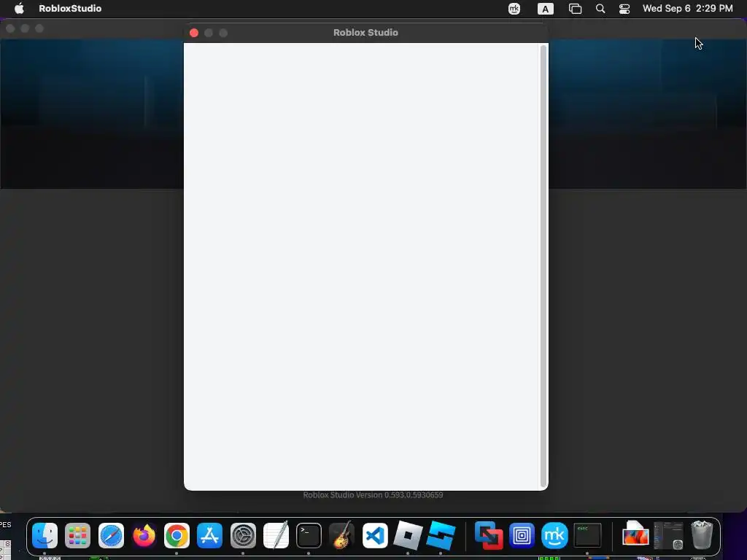This screenshot has height=560, width=747.
Task: Open System Settings from the Dock
Action: pos(243,535)
